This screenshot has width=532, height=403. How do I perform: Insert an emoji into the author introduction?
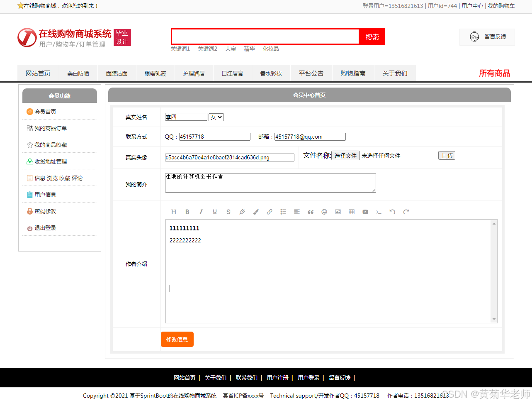pyautogui.click(x=324, y=212)
